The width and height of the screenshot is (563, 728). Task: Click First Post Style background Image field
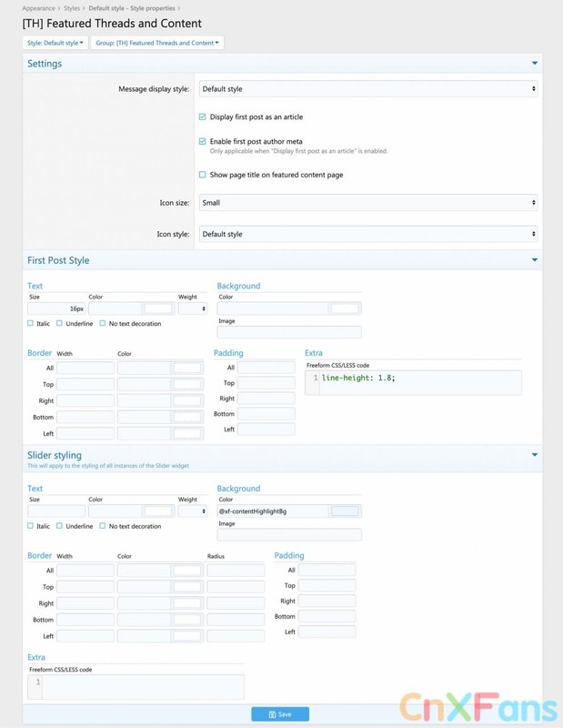[x=289, y=332]
